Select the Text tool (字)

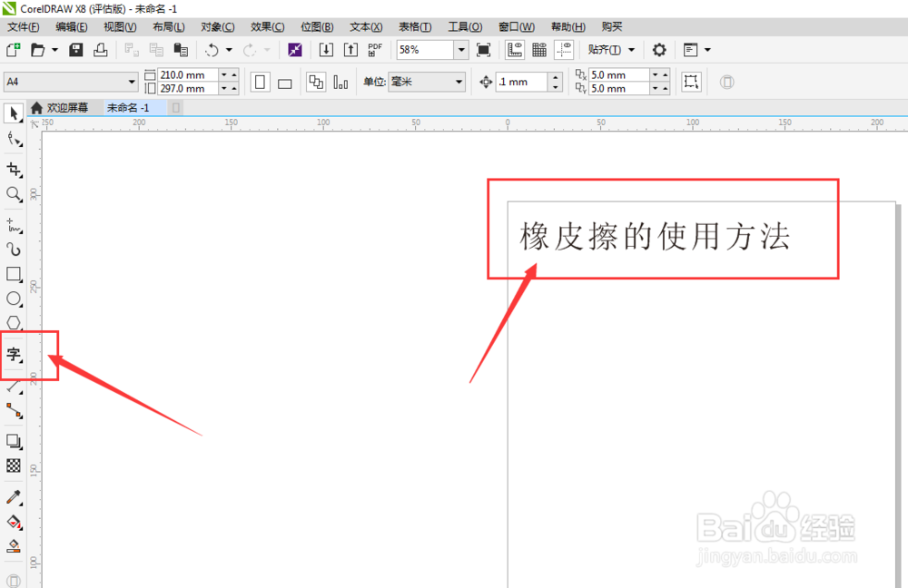point(15,355)
